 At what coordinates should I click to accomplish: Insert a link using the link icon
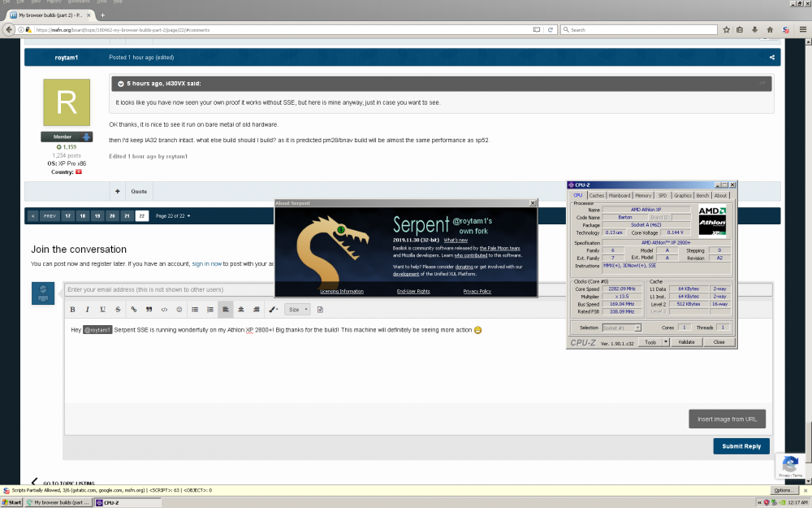[133, 310]
